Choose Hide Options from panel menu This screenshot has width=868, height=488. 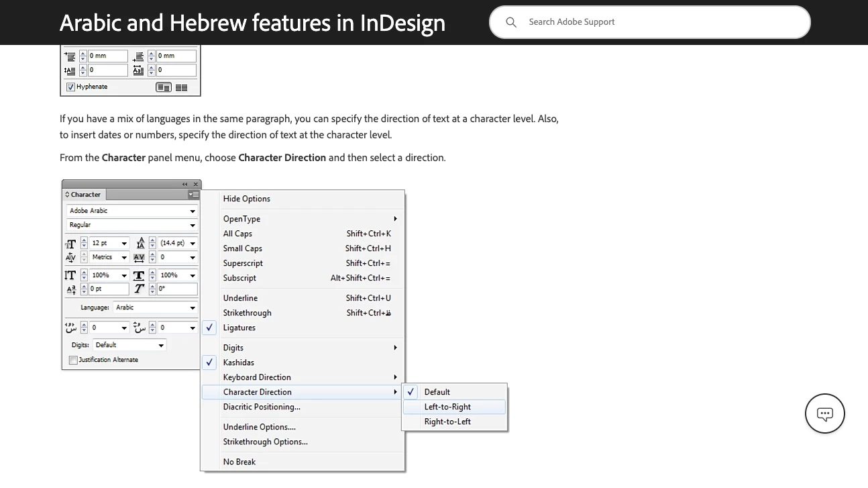point(246,199)
